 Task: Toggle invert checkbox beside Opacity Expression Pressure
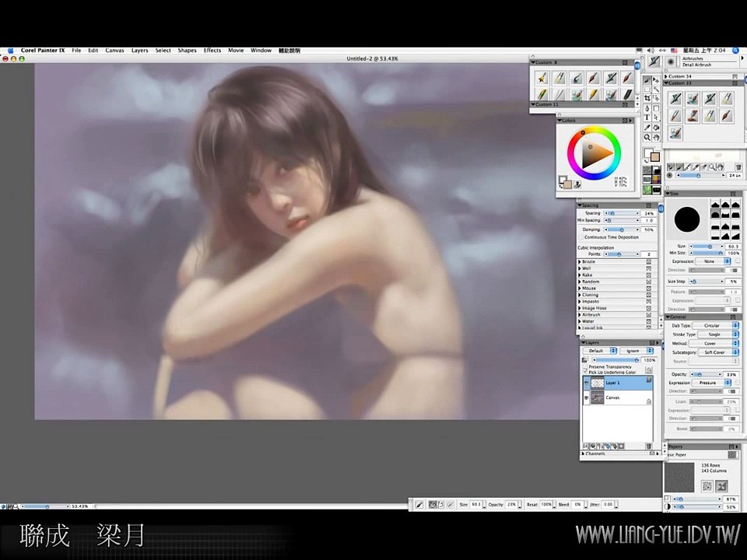click(738, 383)
